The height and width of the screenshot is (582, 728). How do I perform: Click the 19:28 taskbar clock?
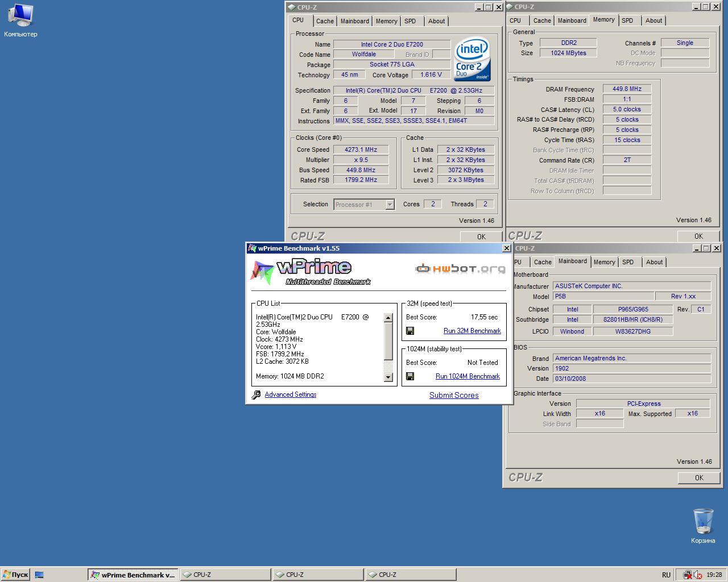click(714, 575)
